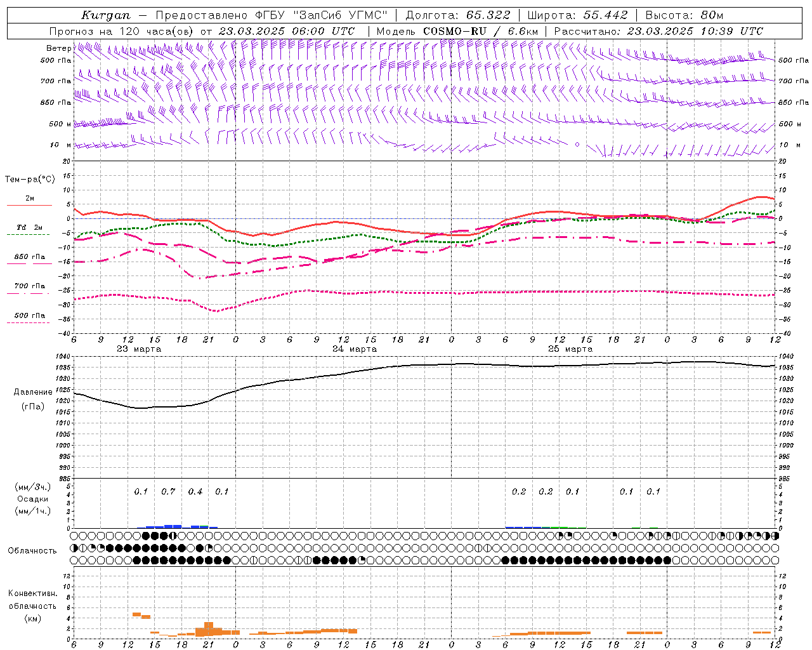Click the 0.7 precipitation value

[x=168, y=491]
